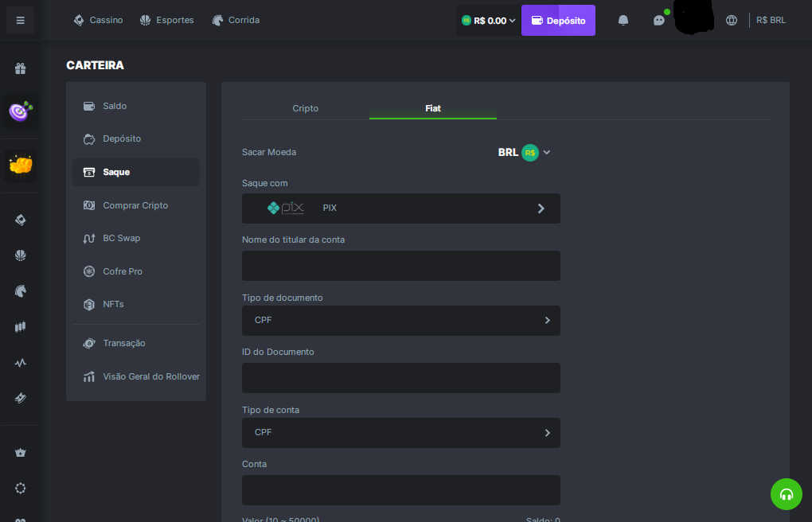Open Cofre Pro in wallet menu
Image resolution: width=812 pixels, height=522 pixels.
(135, 271)
